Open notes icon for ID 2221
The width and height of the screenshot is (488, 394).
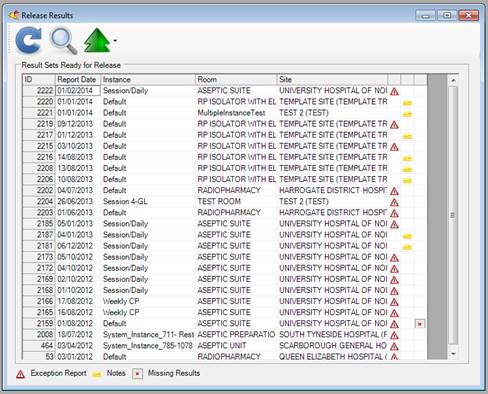(407, 114)
